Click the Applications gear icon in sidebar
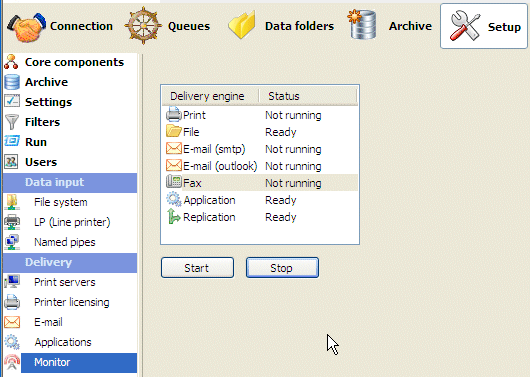The width and height of the screenshot is (530, 377). (x=12, y=342)
